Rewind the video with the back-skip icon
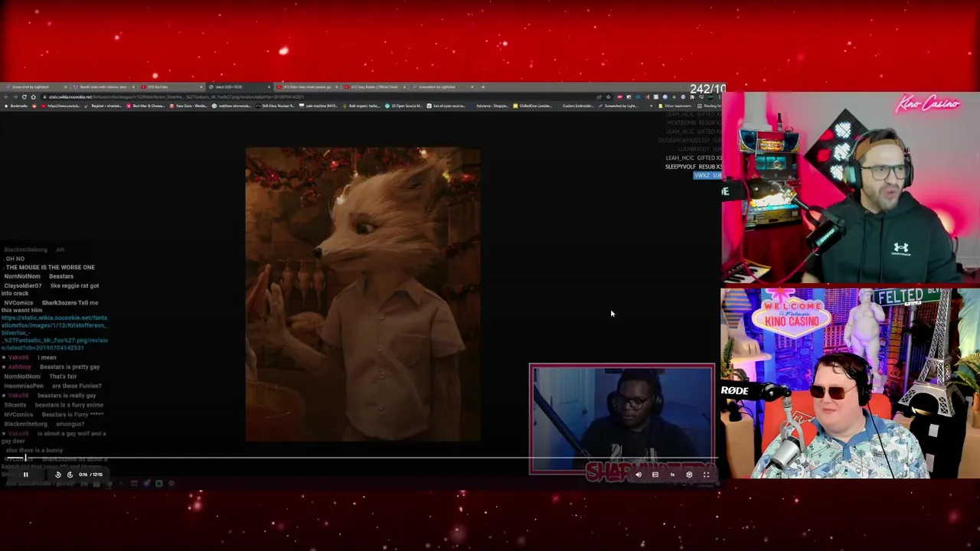Viewport: 980px width, 551px height. [x=57, y=474]
